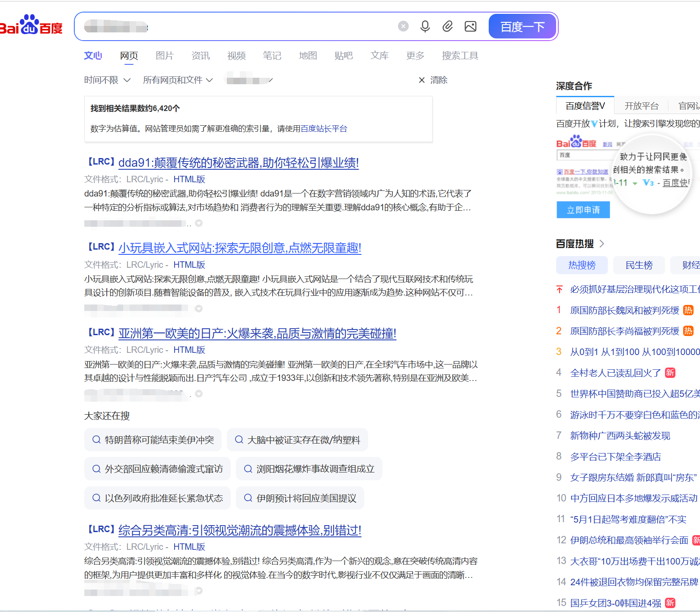Open the 文心 tab

click(93, 56)
